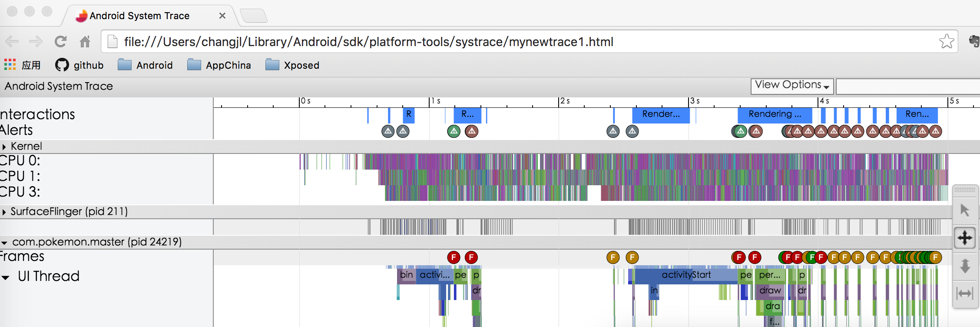Select the first red alert marker
The height and width of the screenshot is (327, 980).
pos(472,131)
